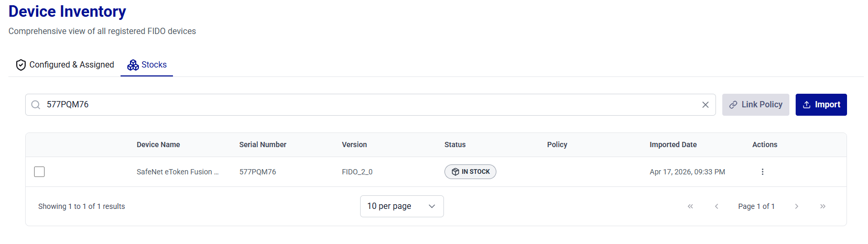Click the Imported Date column header
868x244 pixels.
click(x=673, y=145)
